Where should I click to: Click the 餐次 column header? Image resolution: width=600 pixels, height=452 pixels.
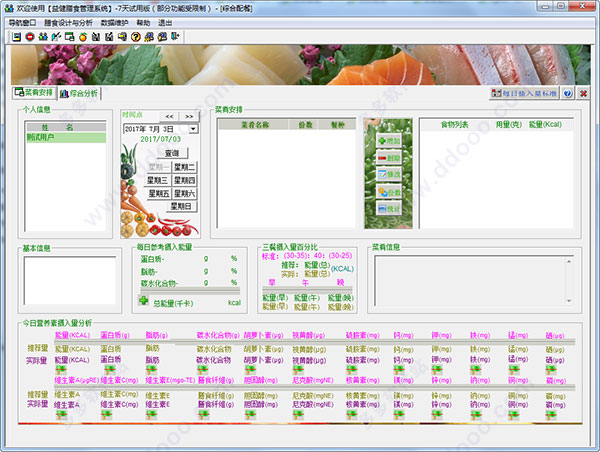pos(338,124)
